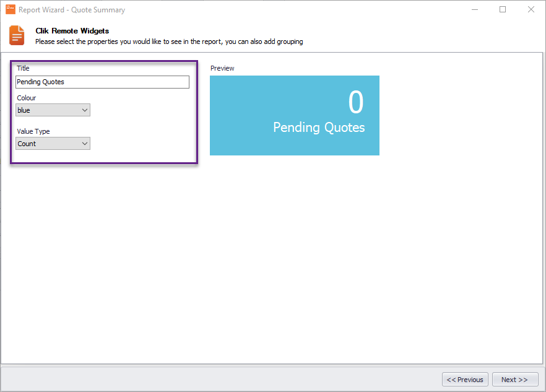Click the Colour label above the dropdown
The width and height of the screenshot is (546, 392).
pyautogui.click(x=26, y=98)
